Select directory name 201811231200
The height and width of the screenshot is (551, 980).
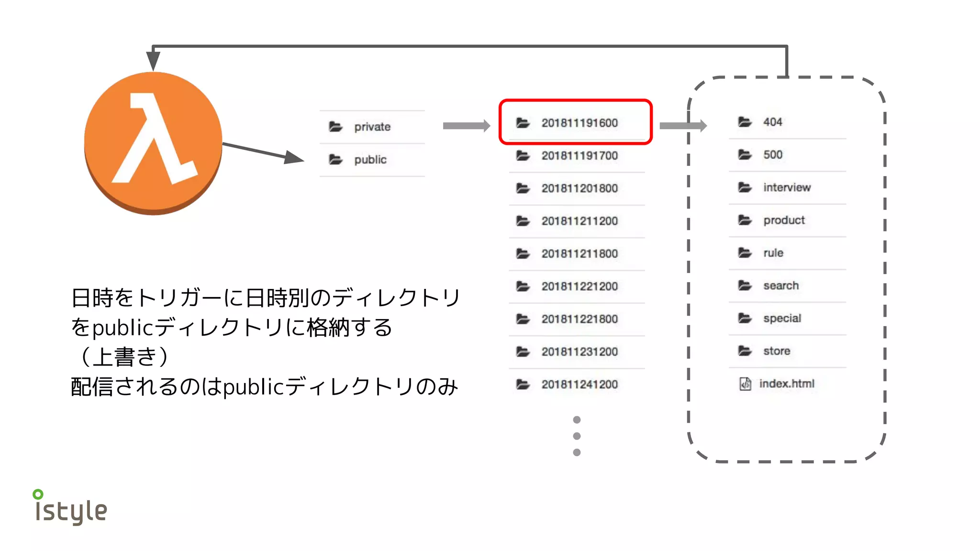[x=579, y=352]
